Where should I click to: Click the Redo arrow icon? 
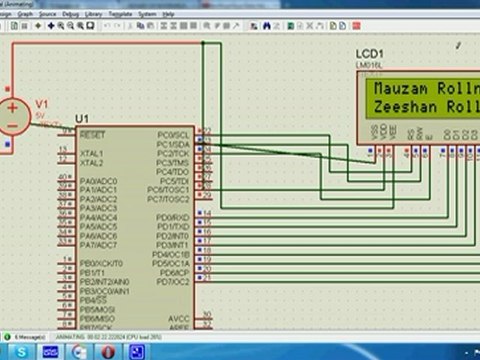pyautogui.click(x=117, y=26)
